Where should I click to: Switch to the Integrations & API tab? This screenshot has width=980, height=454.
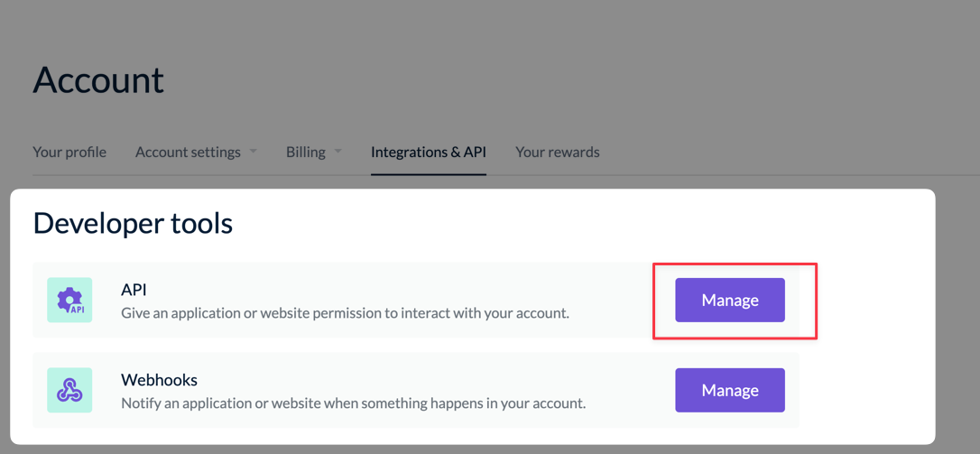click(429, 152)
